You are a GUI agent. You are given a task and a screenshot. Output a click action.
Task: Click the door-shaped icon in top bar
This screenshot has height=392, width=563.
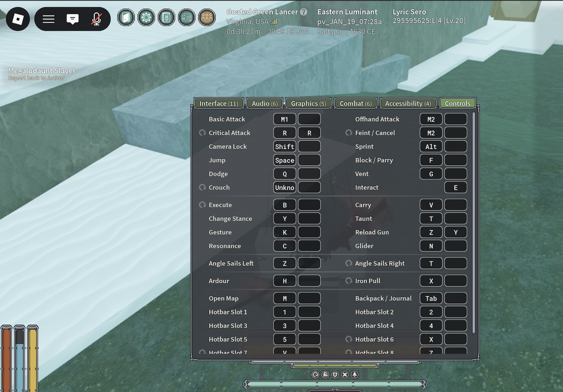tap(126, 17)
